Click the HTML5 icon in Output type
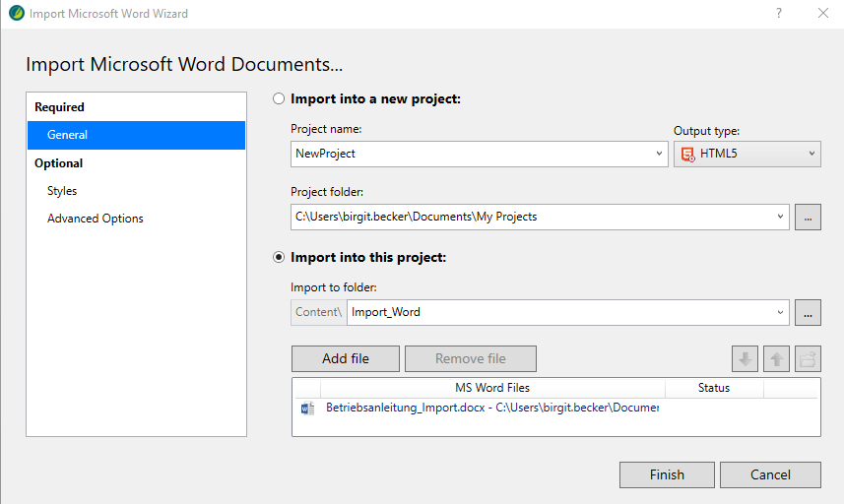Image resolution: width=844 pixels, height=504 pixels. (688, 154)
